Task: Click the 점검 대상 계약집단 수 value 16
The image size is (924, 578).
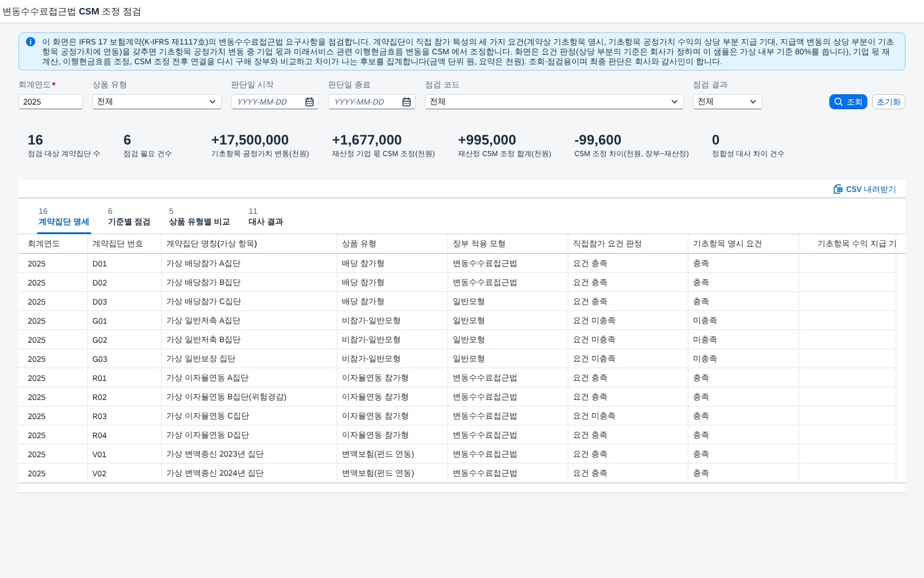Action: [x=35, y=140]
